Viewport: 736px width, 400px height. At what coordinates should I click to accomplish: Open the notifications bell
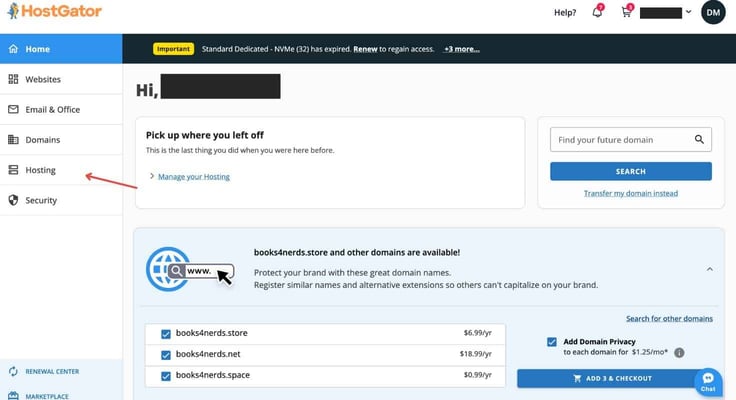coord(597,12)
